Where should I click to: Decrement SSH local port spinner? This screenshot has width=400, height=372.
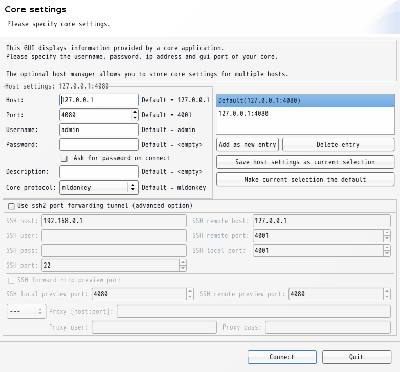[387, 254]
